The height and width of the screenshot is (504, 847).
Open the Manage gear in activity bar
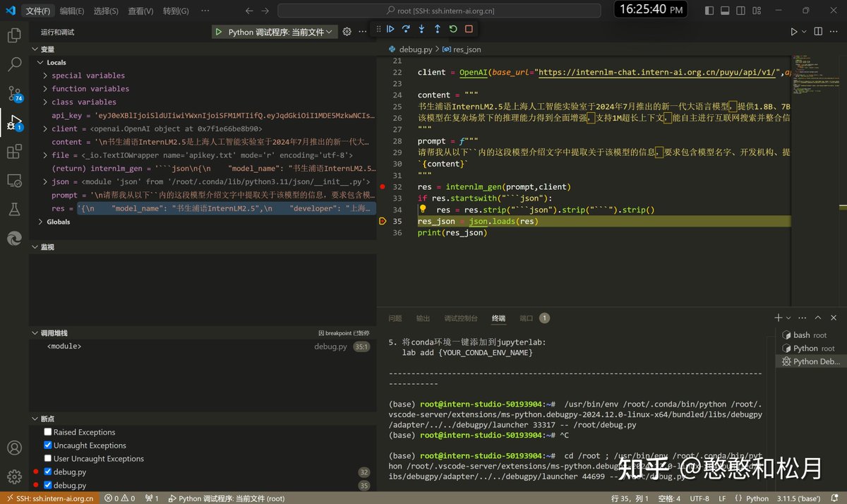(14, 476)
